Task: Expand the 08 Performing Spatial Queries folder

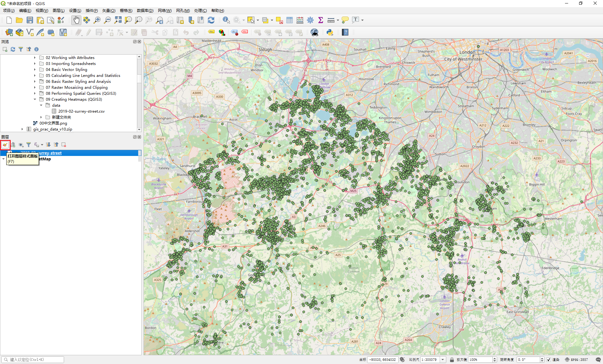Action: point(35,94)
